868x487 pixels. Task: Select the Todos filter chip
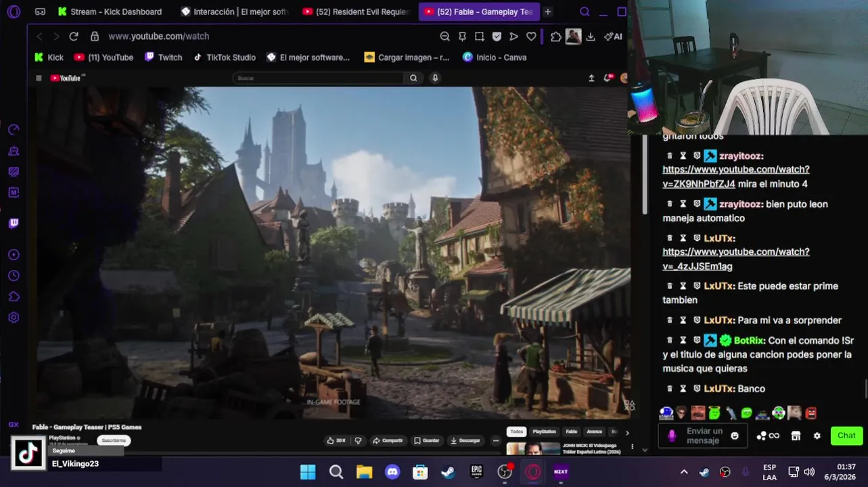517,432
